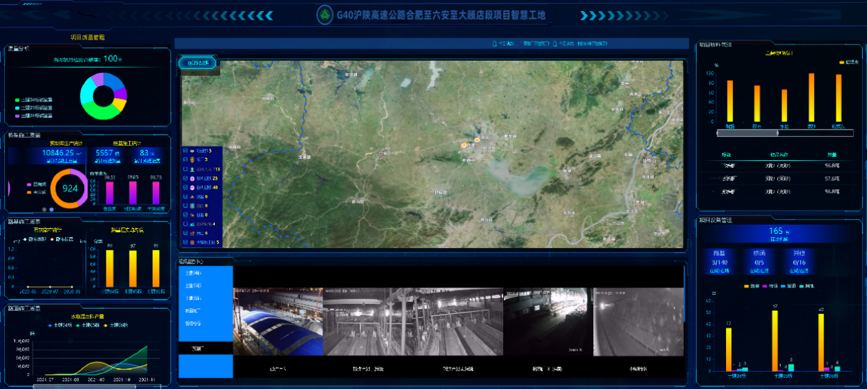The height and width of the screenshot is (389, 867).
Task: Uncheck the map layer checkbox showing count 23
Action: tap(184, 178)
